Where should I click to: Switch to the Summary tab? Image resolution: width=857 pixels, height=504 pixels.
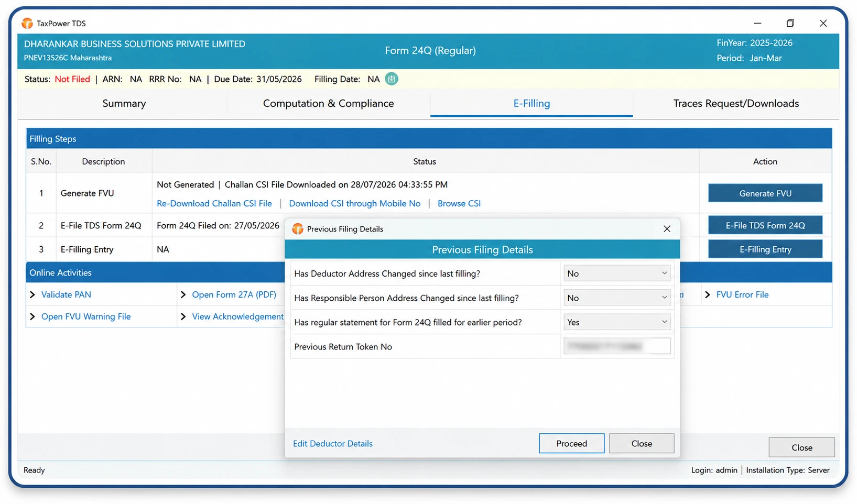(x=124, y=103)
